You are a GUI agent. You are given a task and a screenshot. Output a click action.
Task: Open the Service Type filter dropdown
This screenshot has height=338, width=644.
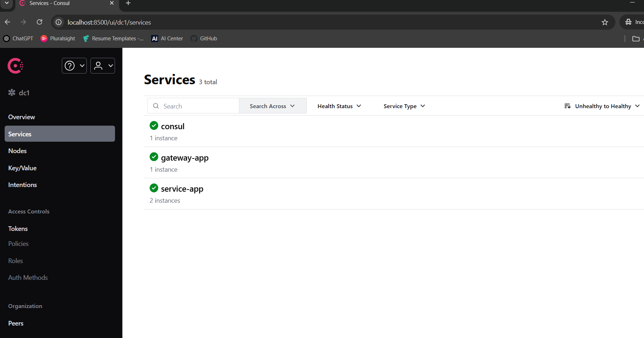[404, 106]
